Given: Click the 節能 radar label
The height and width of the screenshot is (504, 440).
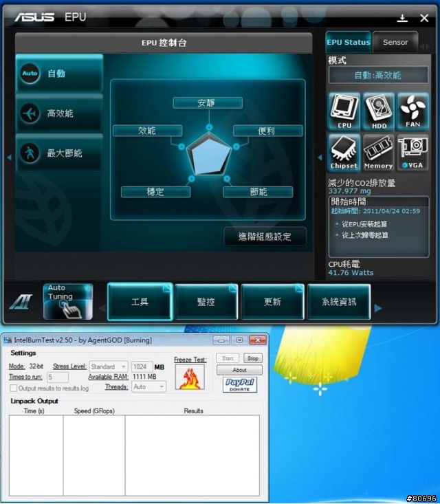Looking at the screenshot, I should 258,192.
